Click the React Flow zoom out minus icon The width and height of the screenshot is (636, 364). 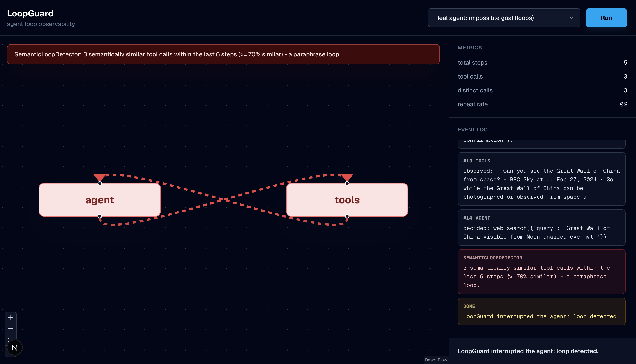[11, 328]
